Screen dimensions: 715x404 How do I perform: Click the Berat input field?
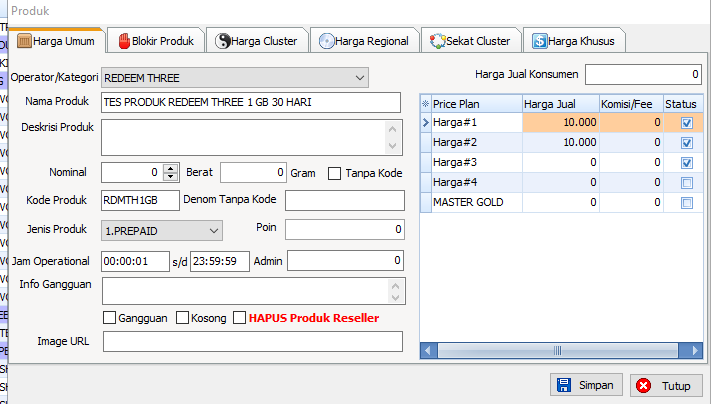[x=253, y=172]
